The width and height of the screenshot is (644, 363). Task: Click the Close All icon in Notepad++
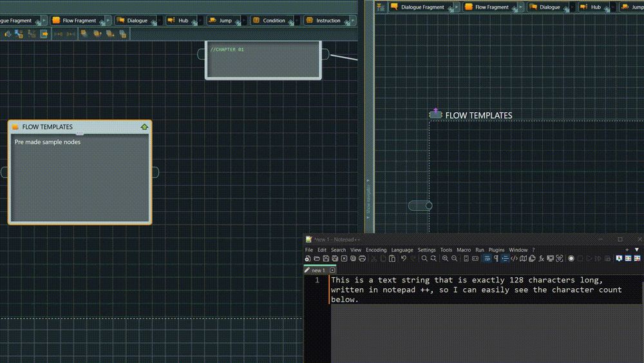[353, 259]
